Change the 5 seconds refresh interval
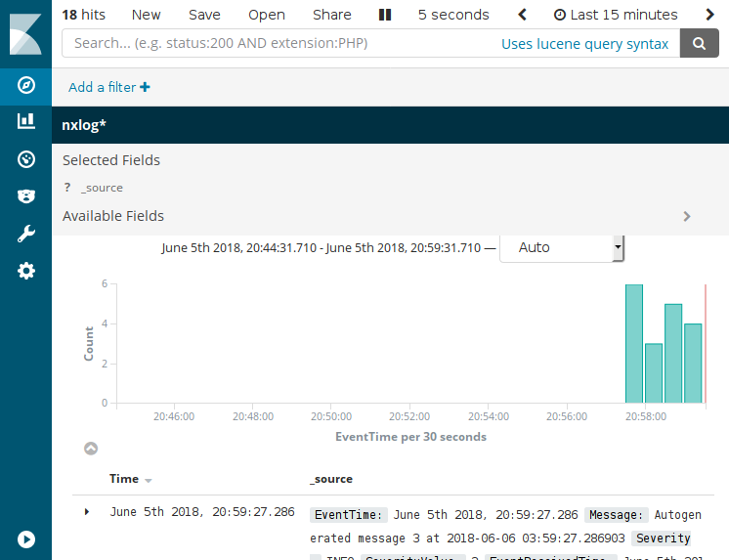The image size is (729, 560). pos(453,15)
